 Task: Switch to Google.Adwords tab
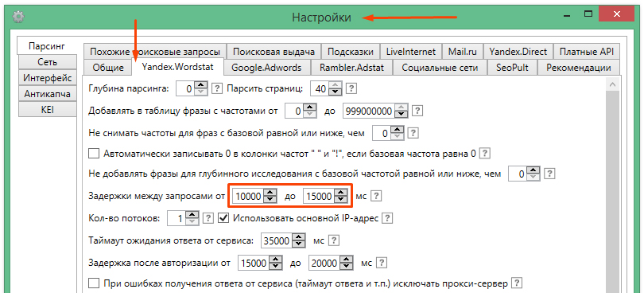click(x=266, y=68)
